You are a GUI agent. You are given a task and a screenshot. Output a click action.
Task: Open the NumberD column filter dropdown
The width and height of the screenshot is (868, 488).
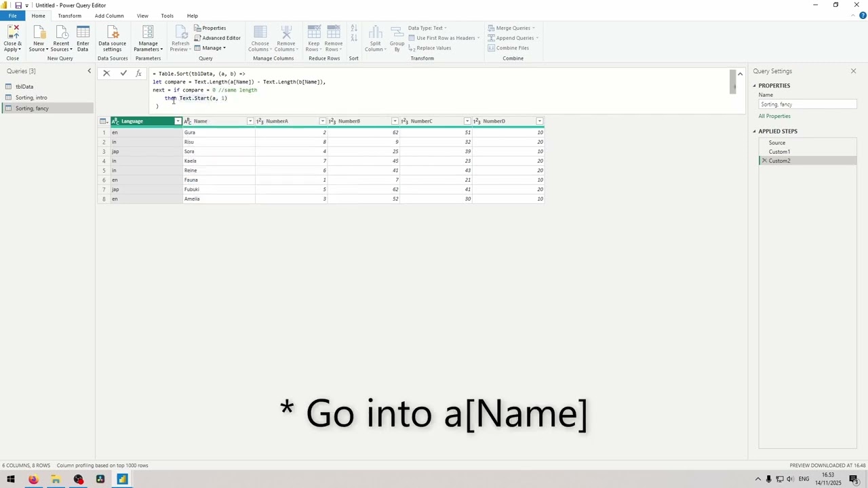540,121
